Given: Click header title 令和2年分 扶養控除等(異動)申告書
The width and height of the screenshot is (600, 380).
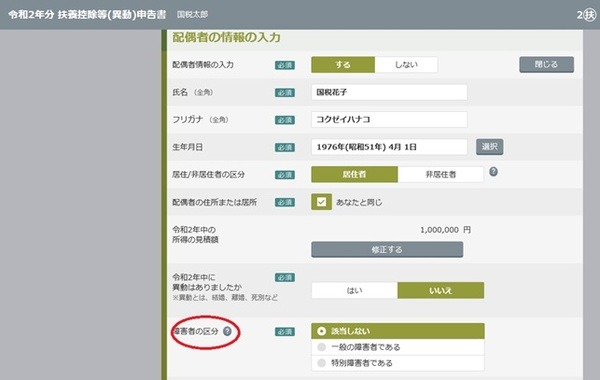Looking at the screenshot, I should coord(87,15).
